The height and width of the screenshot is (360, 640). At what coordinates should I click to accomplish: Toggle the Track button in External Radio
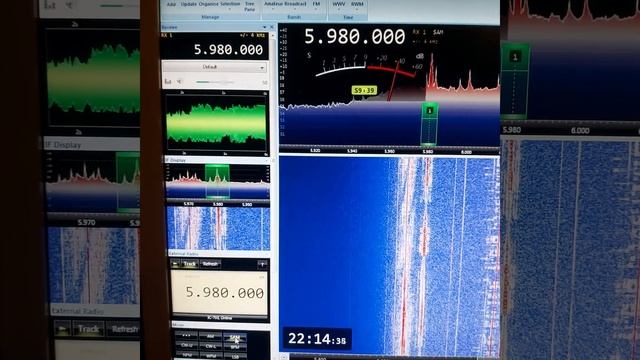(189, 264)
